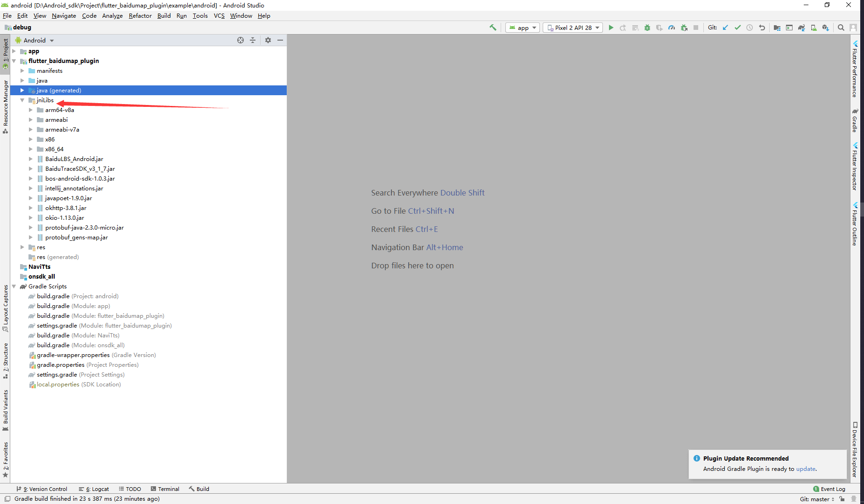Expand the app module node

(14, 51)
